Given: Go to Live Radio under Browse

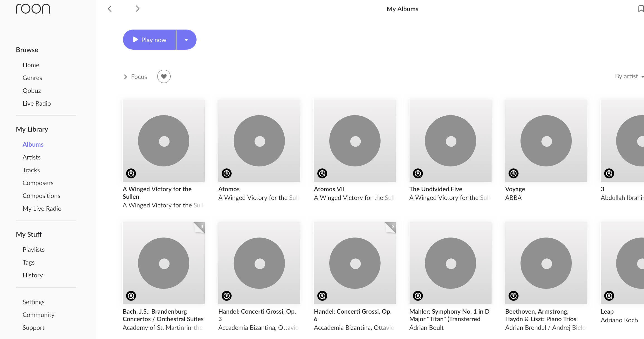Looking at the screenshot, I should tap(37, 103).
